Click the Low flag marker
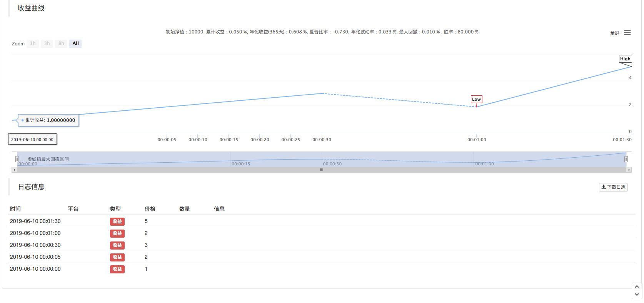 click(x=476, y=99)
